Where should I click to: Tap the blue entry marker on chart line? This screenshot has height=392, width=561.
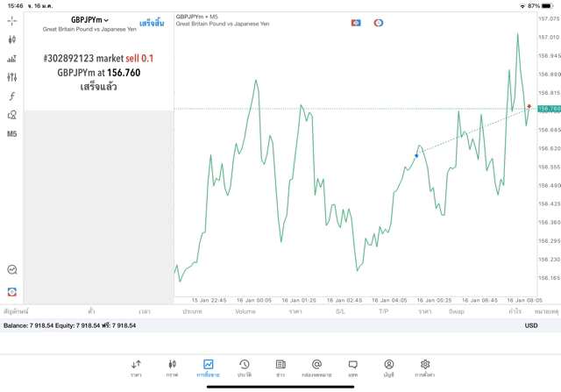tap(416, 155)
